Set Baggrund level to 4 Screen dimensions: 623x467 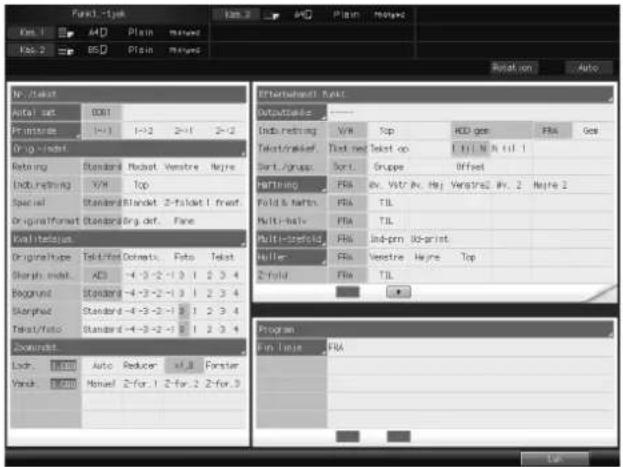(x=236, y=293)
